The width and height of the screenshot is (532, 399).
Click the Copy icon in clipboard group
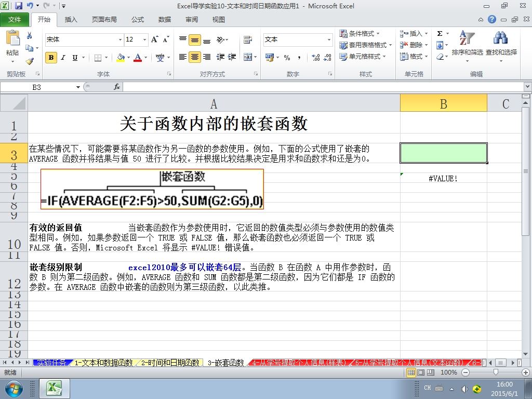pyautogui.click(x=29, y=48)
